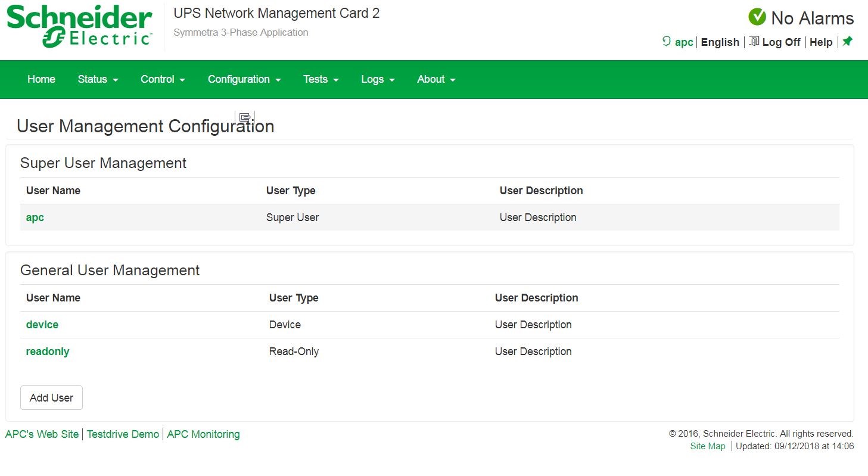Click User Description cell in apc row

tap(538, 217)
